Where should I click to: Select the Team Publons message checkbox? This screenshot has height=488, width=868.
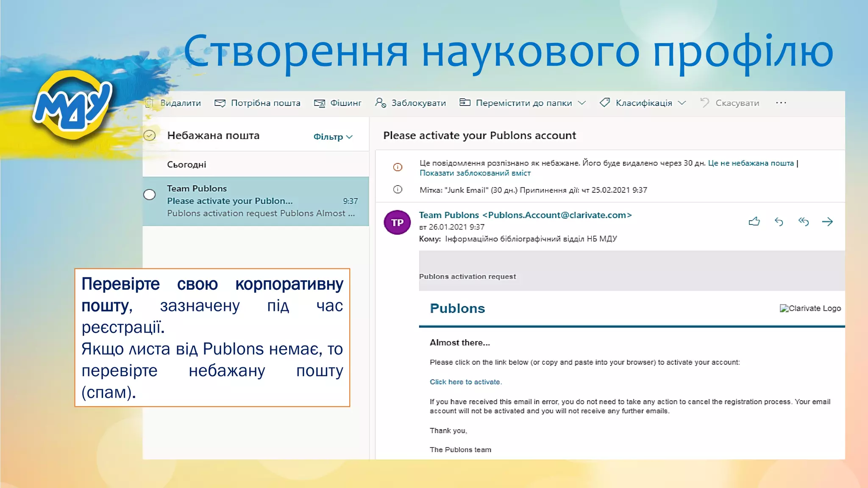(x=149, y=195)
